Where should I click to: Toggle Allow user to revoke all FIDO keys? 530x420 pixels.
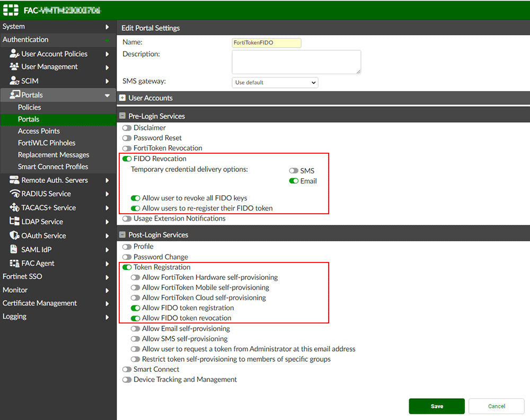(135, 198)
